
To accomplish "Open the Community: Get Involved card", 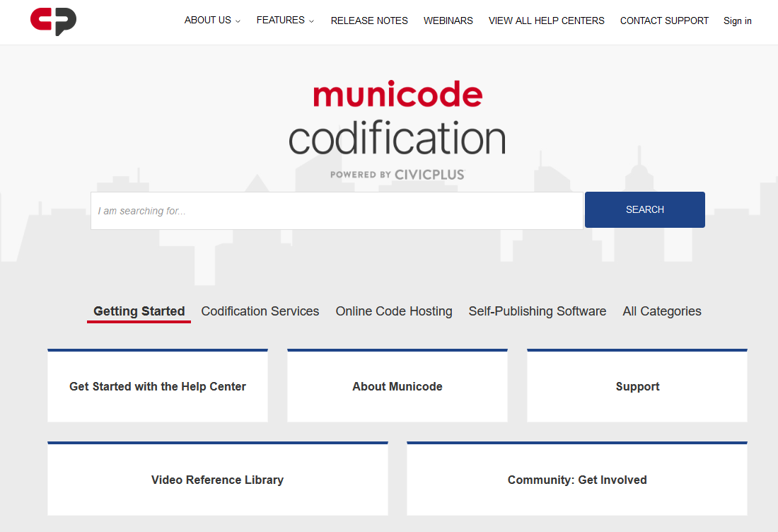I will point(577,479).
